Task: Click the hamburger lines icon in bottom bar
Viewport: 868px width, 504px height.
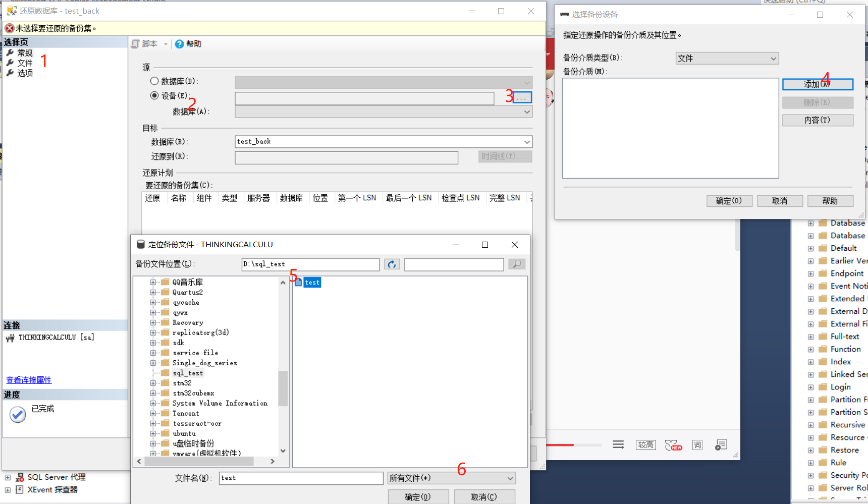Action: [618, 445]
